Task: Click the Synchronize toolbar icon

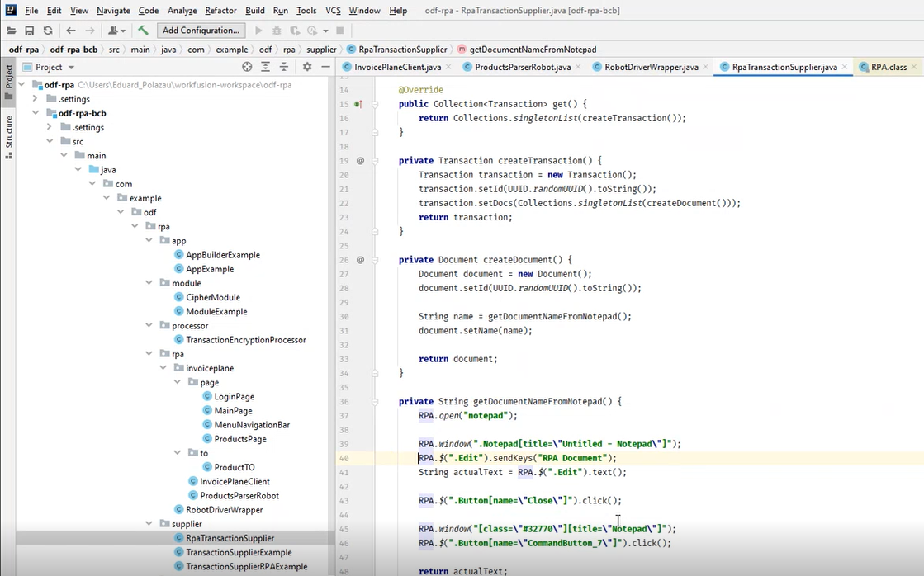Action: point(49,31)
